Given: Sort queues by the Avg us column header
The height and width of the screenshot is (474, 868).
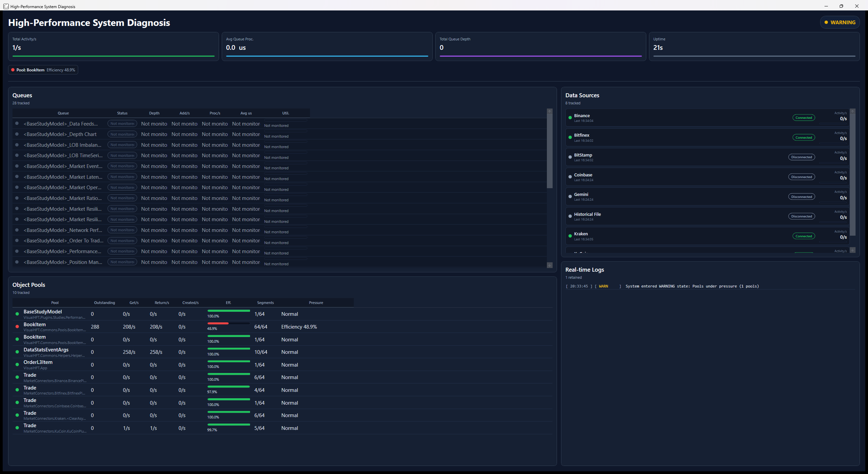Looking at the screenshot, I should pyautogui.click(x=246, y=113).
